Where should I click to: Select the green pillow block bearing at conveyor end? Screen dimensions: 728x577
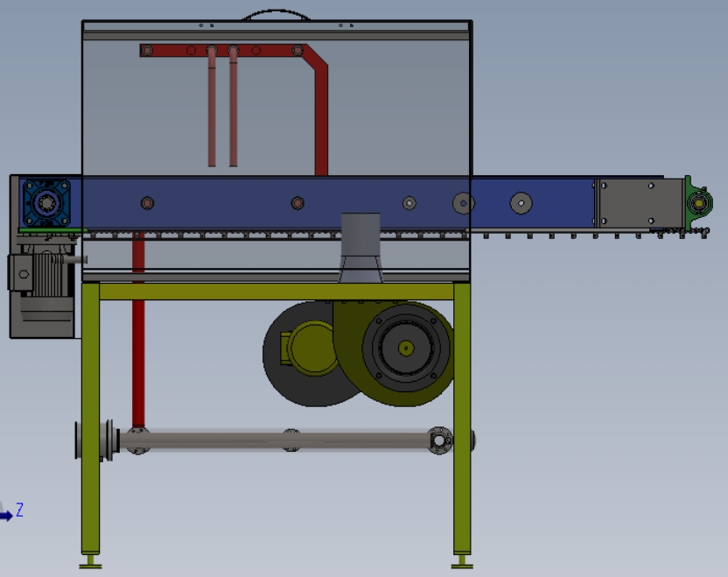[x=698, y=203]
